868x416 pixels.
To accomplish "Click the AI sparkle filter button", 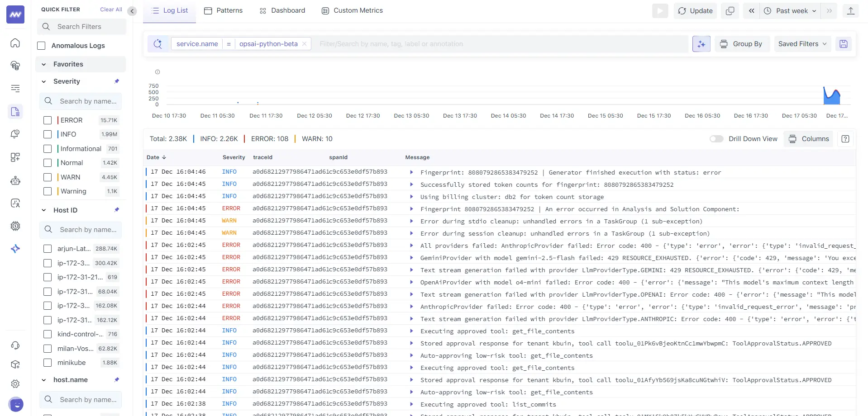I will 701,44.
